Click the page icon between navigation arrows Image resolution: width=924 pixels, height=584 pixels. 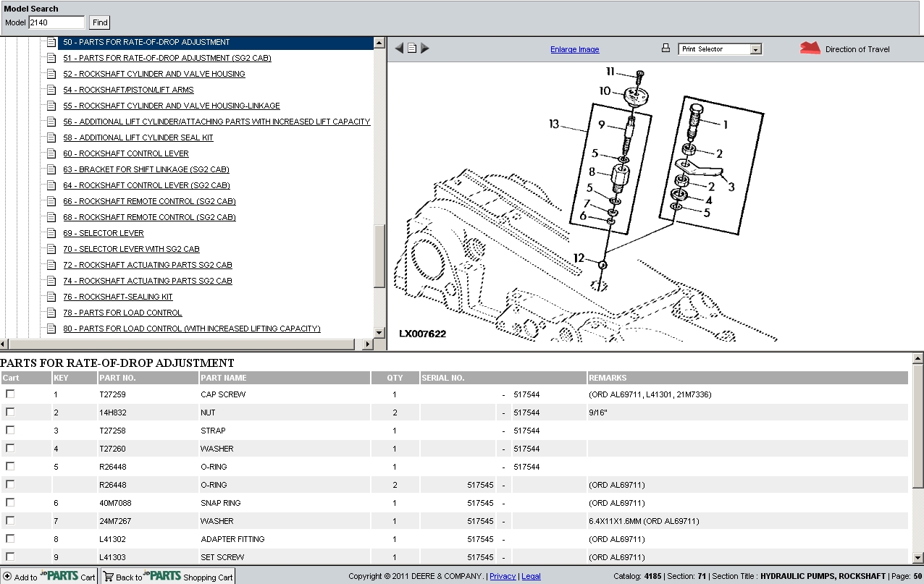pyautogui.click(x=412, y=48)
